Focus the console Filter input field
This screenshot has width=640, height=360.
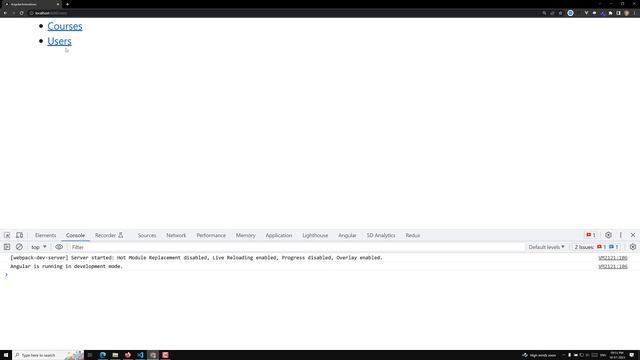(296, 247)
